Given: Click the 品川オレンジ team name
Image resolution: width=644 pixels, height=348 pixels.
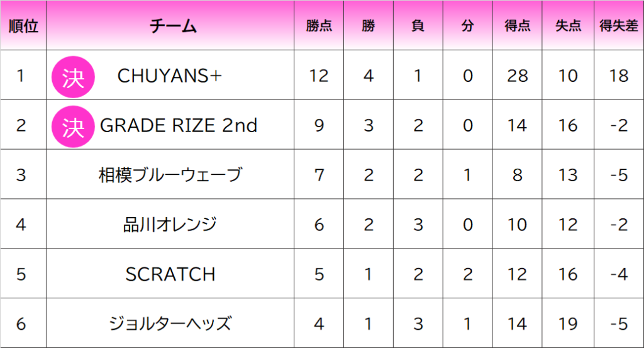Looking at the screenshot, I should pyautogui.click(x=170, y=225).
